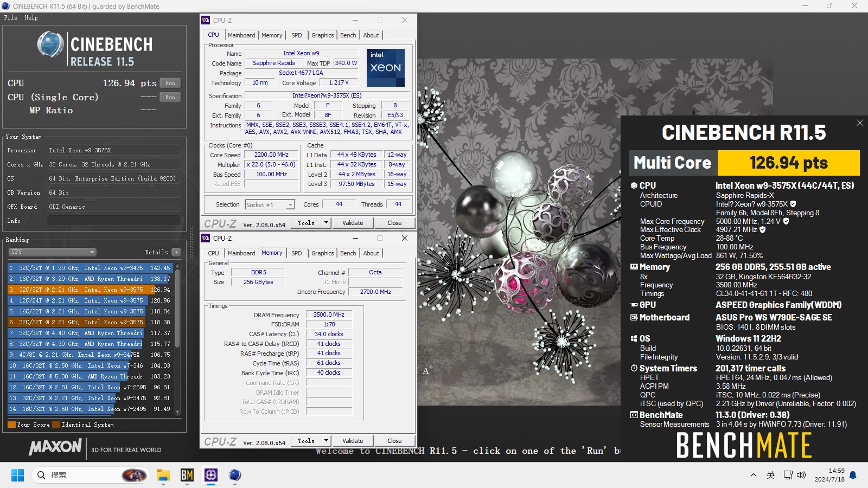Click the BenchMate Memory section icon
This screenshot has height=488, width=868.
tap(634, 267)
